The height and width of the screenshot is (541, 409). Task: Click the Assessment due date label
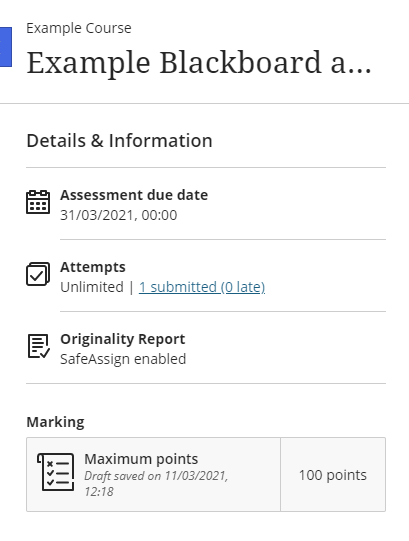[x=134, y=195]
